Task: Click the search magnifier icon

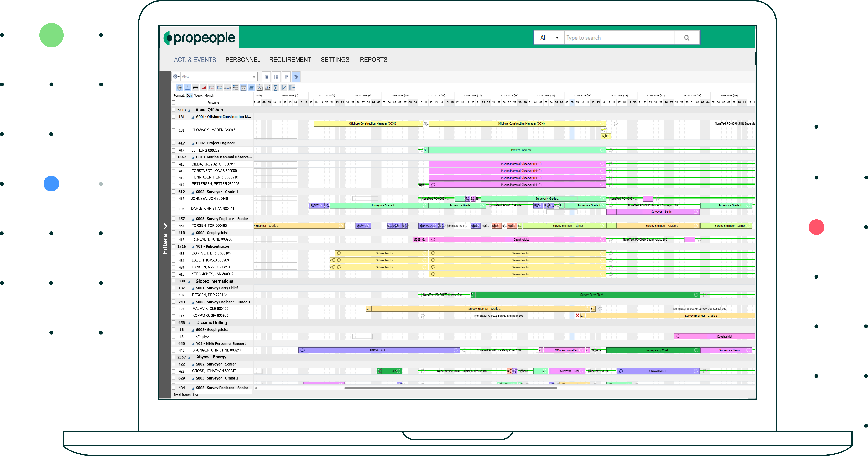Action: [686, 38]
